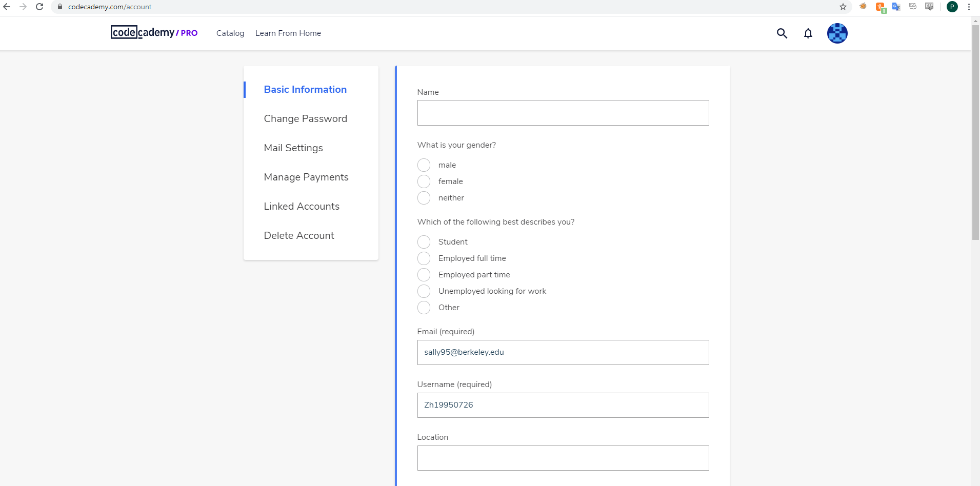Choose Employed part time
Screen dimensions: 980x486
(424, 275)
